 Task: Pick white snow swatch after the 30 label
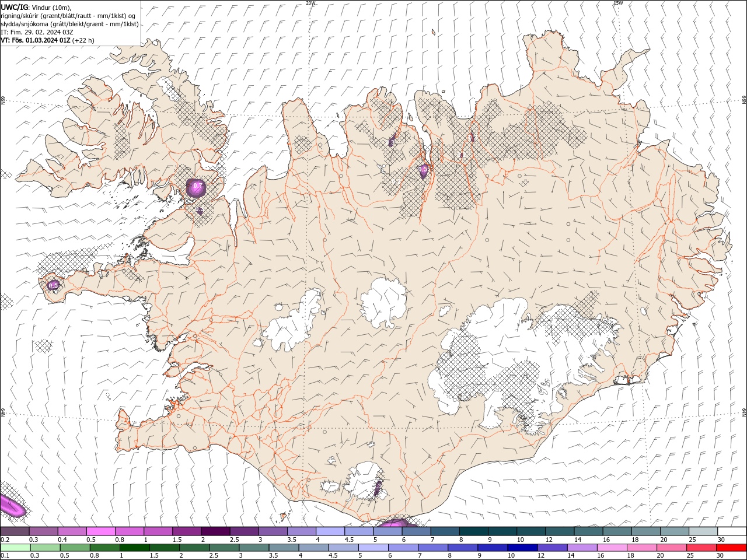(x=731, y=531)
